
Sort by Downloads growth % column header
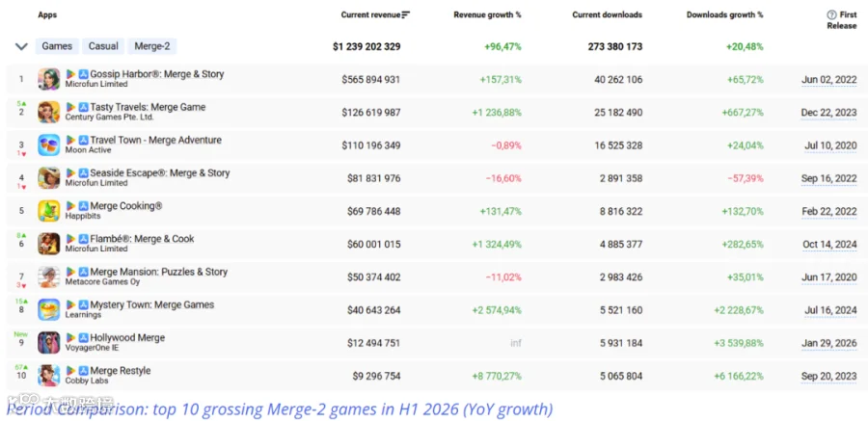tap(724, 15)
